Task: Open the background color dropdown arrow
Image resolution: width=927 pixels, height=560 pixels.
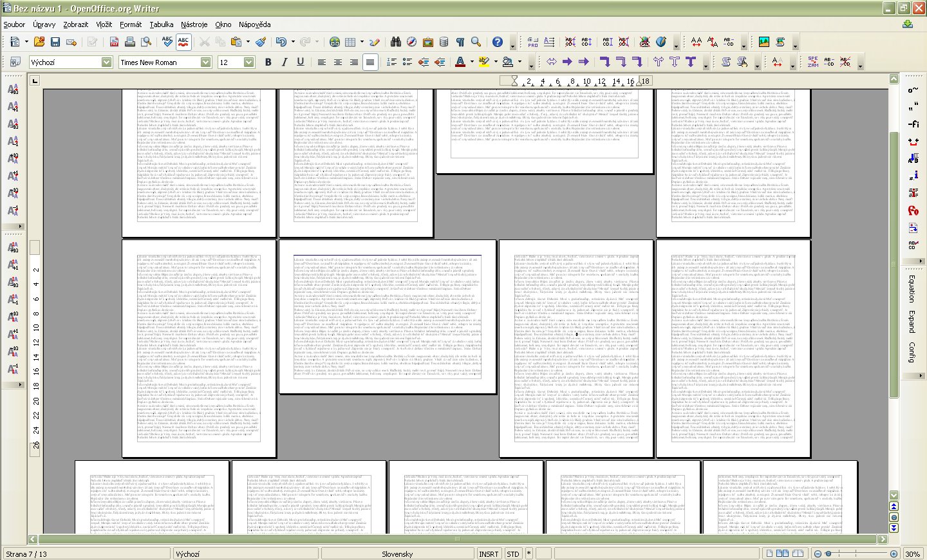Action: [519, 62]
